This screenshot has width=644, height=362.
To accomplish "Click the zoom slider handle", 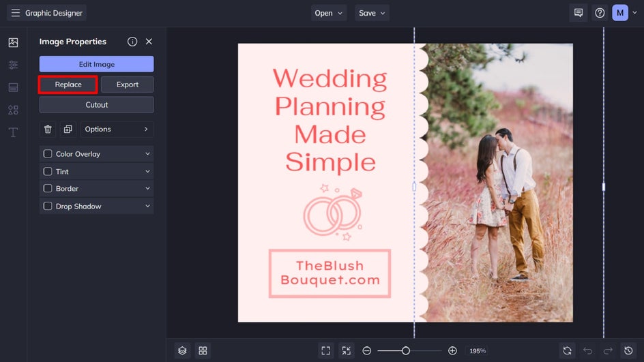I will [x=405, y=350].
